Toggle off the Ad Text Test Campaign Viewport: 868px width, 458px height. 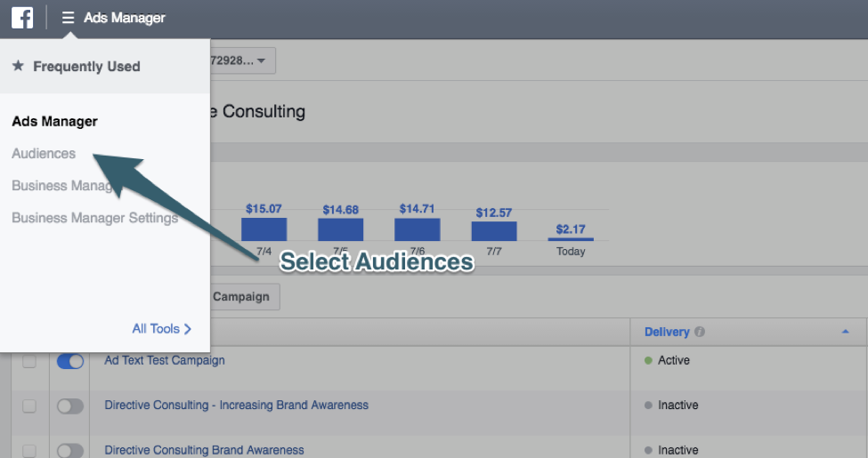[70, 361]
